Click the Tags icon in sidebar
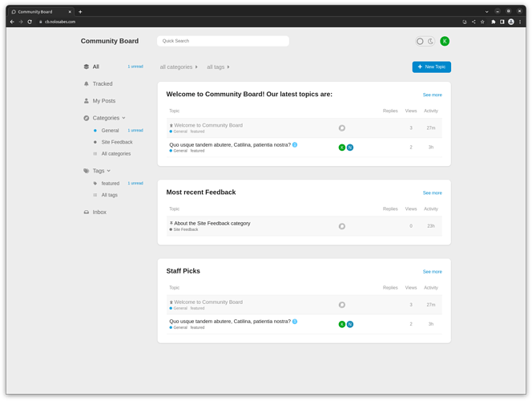 [87, 171]
